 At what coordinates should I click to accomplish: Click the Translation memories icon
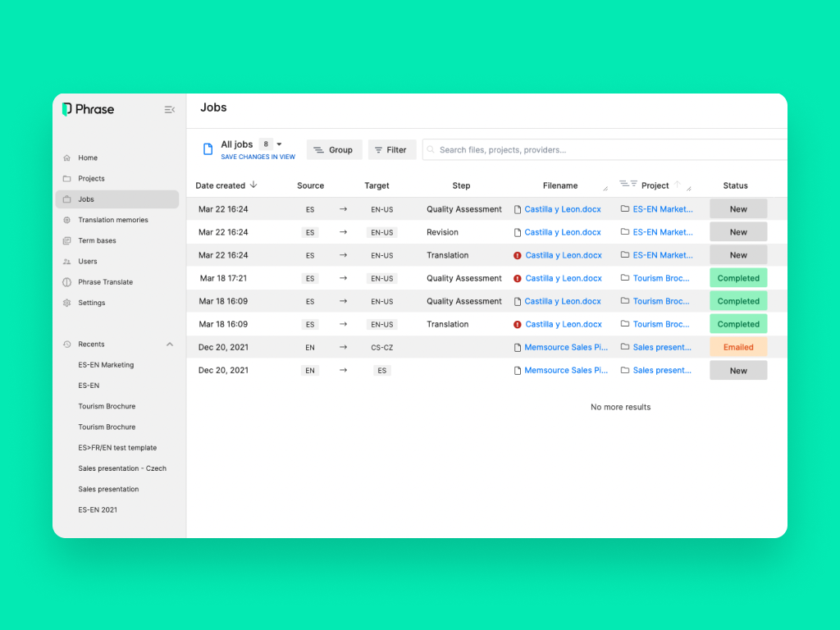pyautogui.click(x=67, y=220)
